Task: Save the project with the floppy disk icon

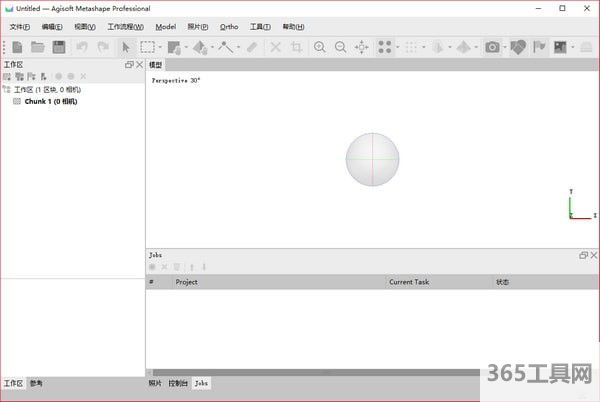Action: [x=59, y=47]
